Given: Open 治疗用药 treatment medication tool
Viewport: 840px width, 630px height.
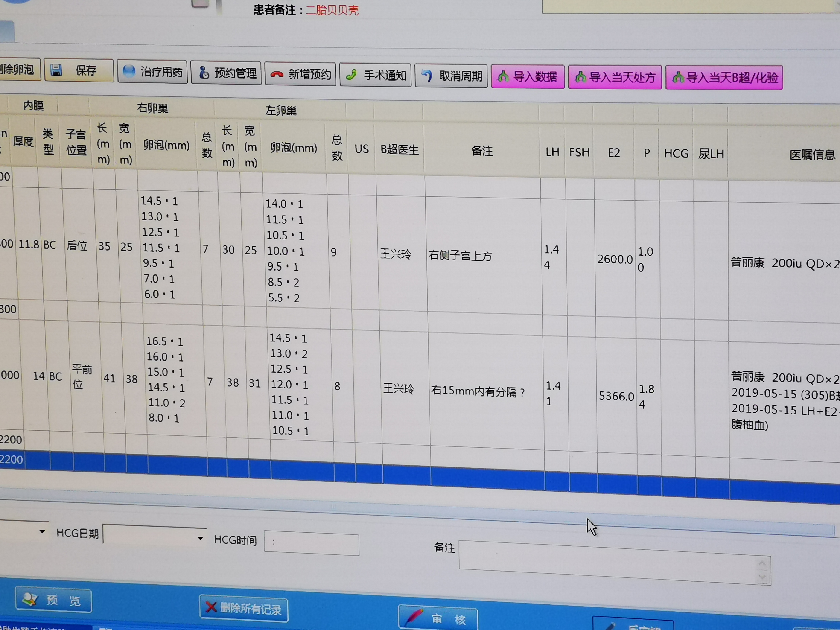Looking at the screenshot, I should pos(152,71).
